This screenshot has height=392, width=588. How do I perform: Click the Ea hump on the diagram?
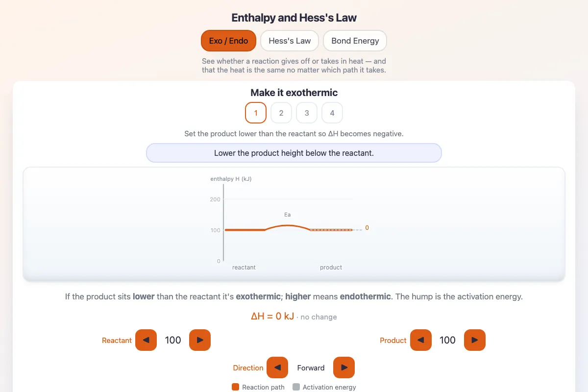tap(288, 226)
